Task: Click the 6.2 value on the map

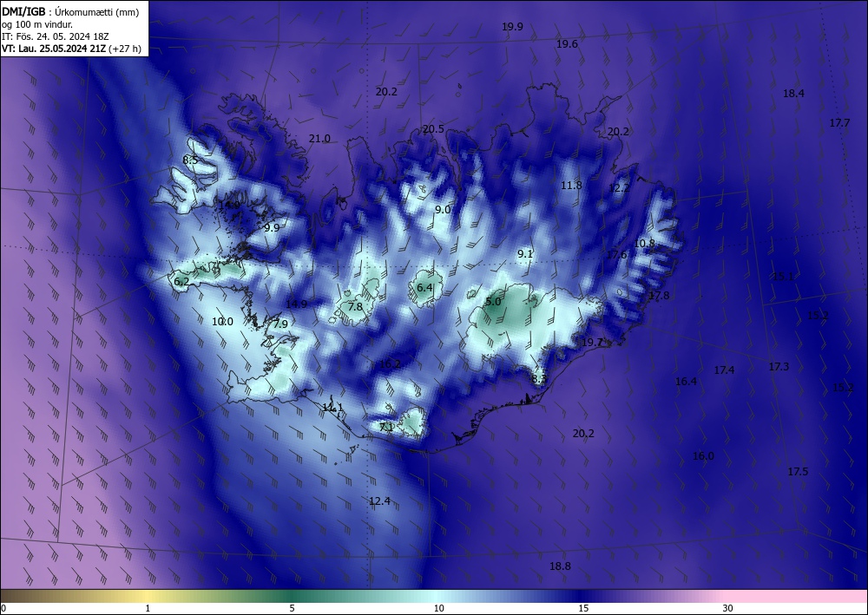Action: tap(181, 282)
